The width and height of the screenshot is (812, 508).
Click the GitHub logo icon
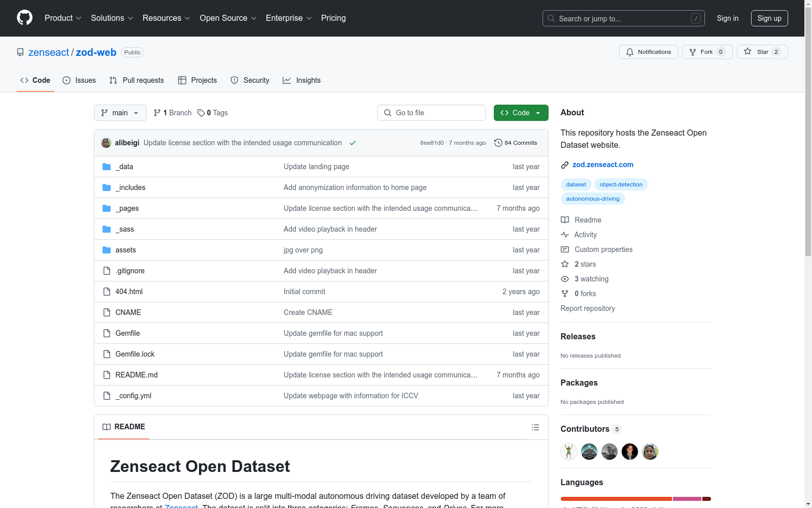pyautogui.click(x=24, y=18)
